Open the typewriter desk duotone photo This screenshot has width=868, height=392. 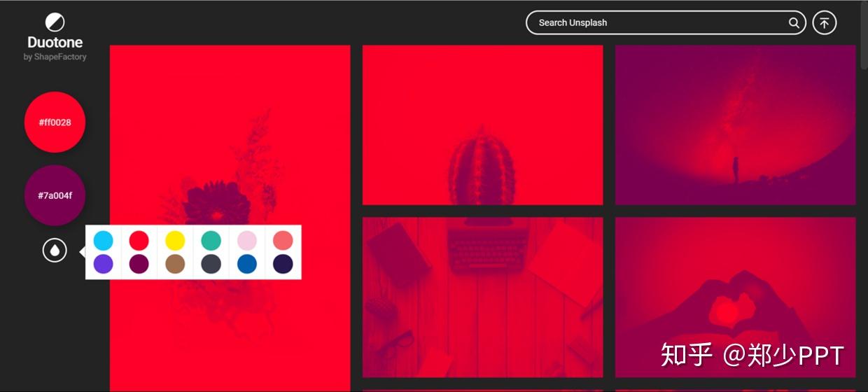(x=482, y=297)
